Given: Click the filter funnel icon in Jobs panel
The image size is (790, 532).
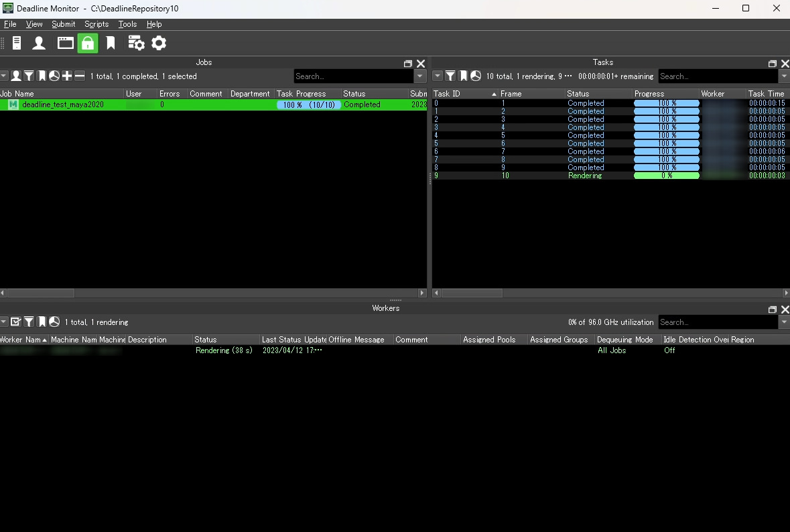Looking at the screenshot, I should (29, 76).
